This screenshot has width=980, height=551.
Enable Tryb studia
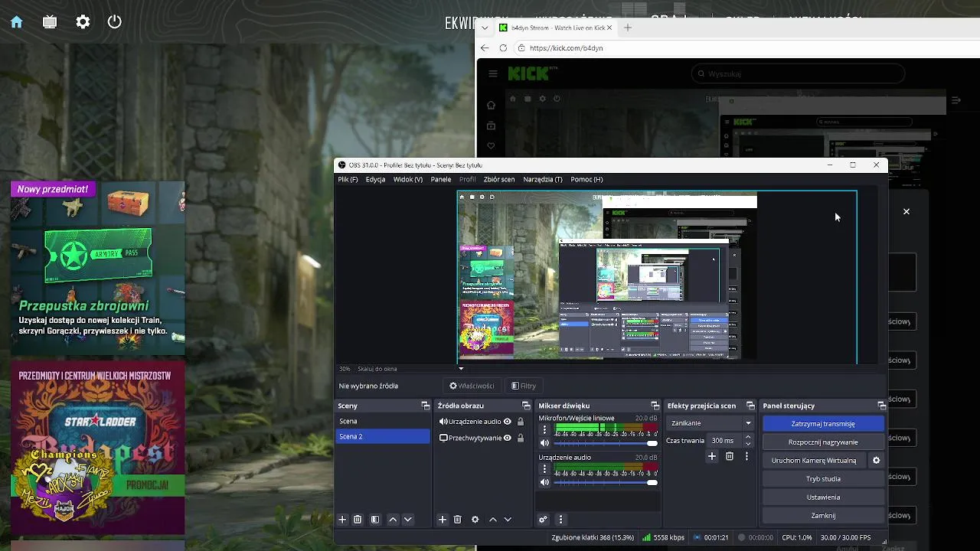click(823, 478)
